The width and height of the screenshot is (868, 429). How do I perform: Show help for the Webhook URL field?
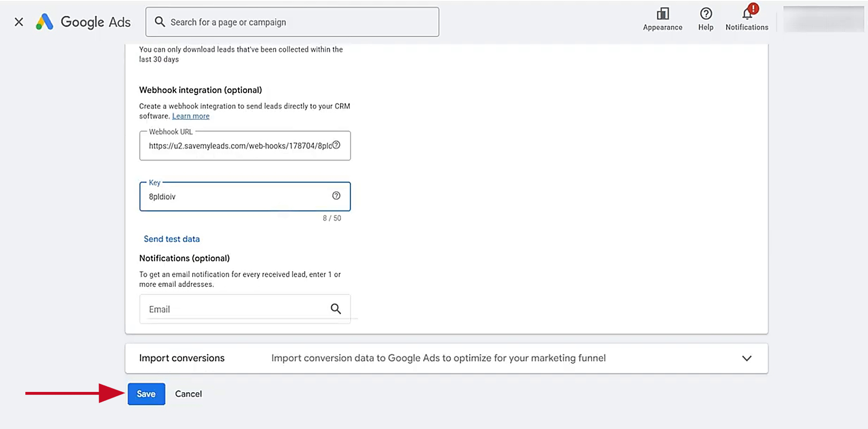pos(336,145)
